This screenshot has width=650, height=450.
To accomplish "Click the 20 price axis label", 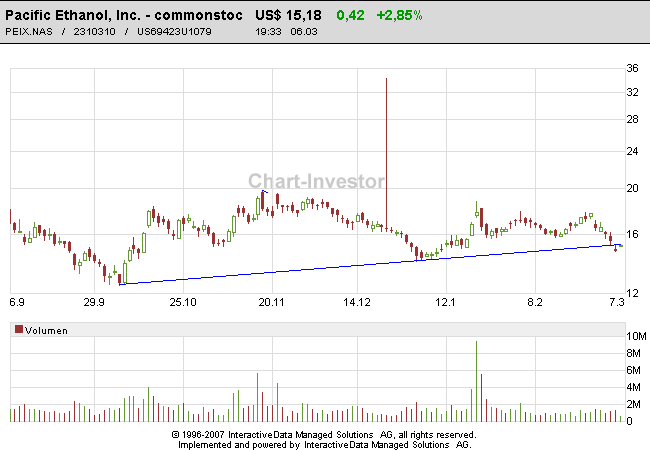I will pos(633,188).
